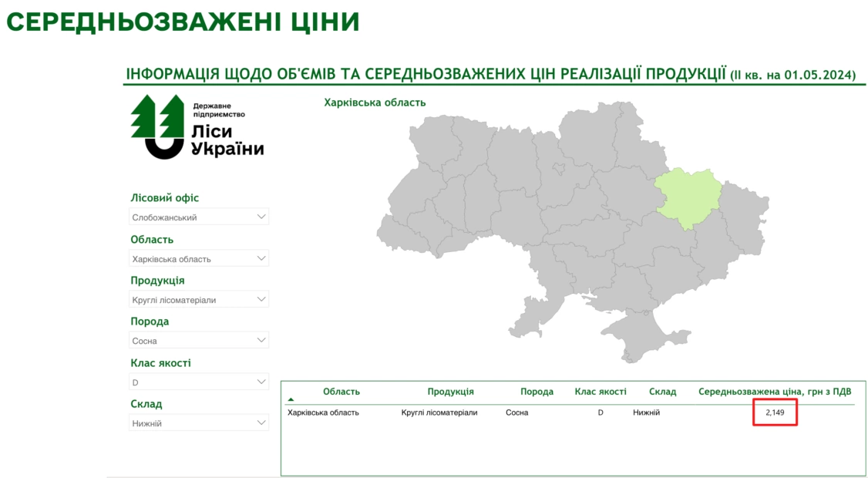868x478 pixels.
Task: Click the СЕРЕДНЬОЗВАЖЕНІ ЦІНИ main heading
Action: coord(183,22)
